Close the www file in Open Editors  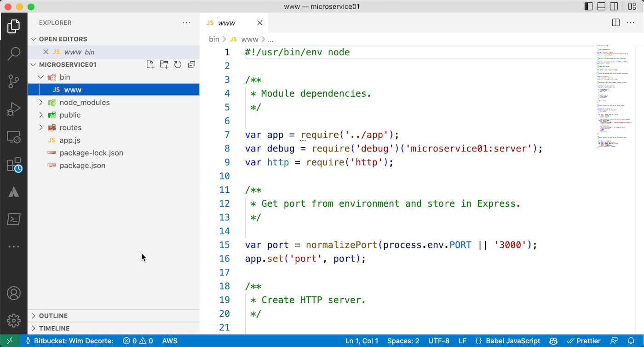tap(46, 52)
